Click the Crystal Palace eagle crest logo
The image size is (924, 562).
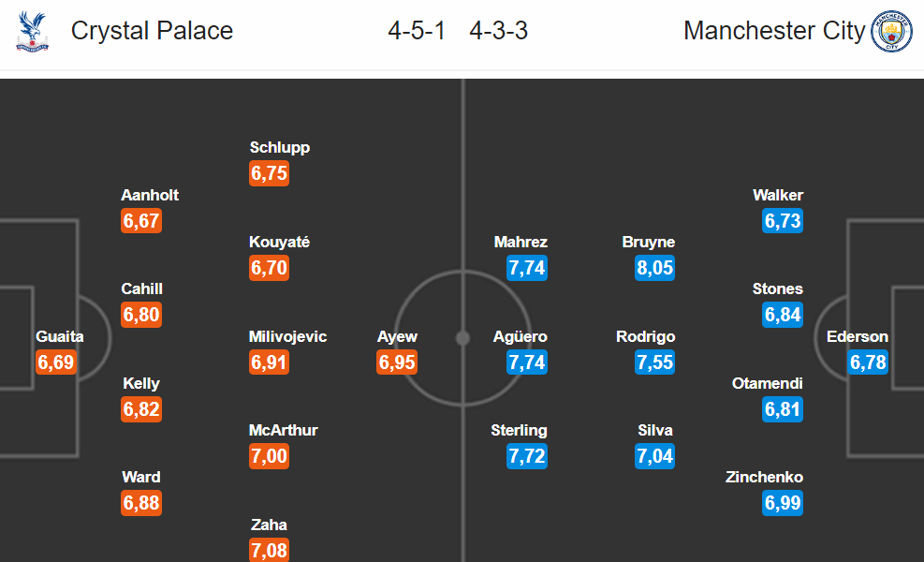click(x=33, y=31)
